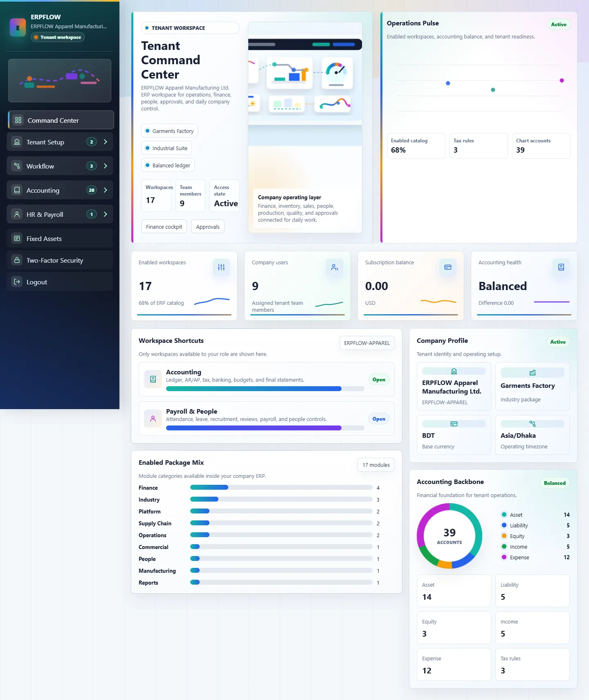
Task: Open Two-Factor Security page
Action: (60, 260)
